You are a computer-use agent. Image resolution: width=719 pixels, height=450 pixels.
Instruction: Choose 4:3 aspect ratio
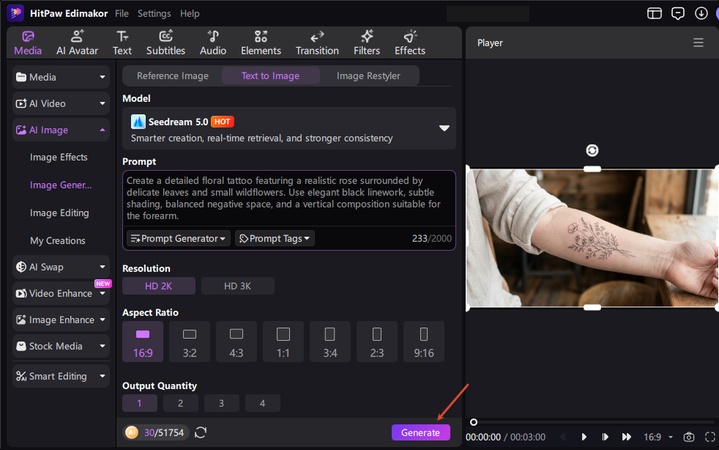pyautogui.click(x=236, y=342)
